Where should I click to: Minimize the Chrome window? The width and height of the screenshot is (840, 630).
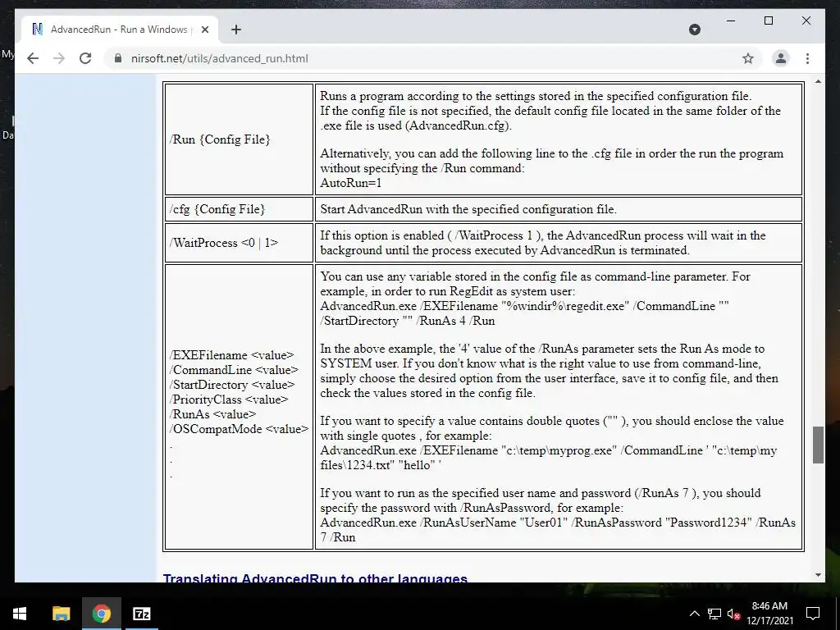731,21
